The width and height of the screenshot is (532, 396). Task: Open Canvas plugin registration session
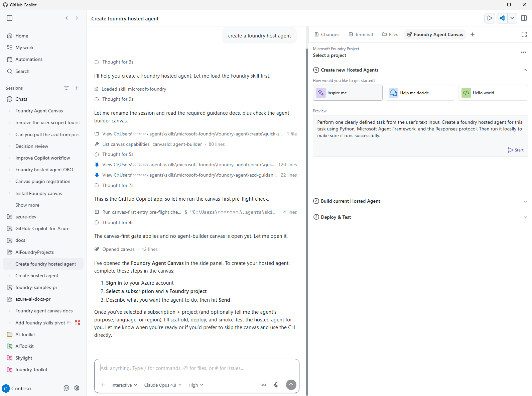[x=43, y=181]
